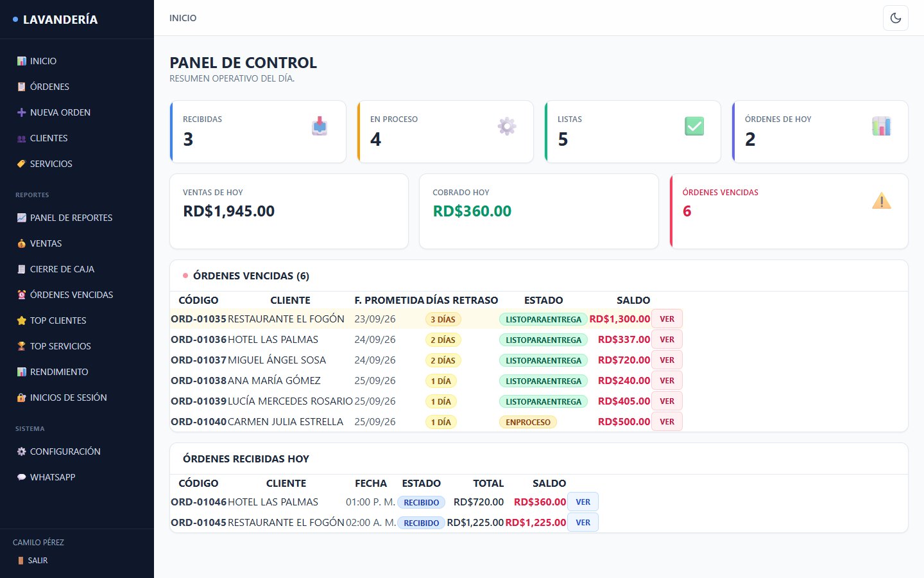Click the Recibidas summary card
This screenshot has height=578, width=924.
tap(258, 132)
